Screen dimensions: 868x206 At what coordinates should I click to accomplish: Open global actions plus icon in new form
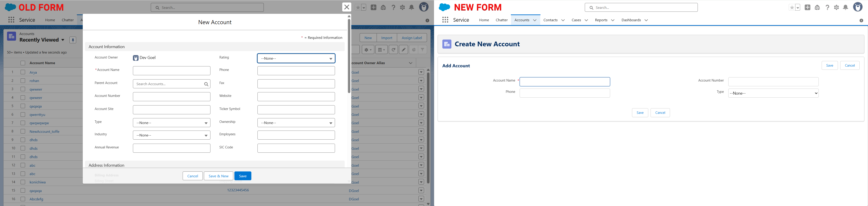pos(808,7)
